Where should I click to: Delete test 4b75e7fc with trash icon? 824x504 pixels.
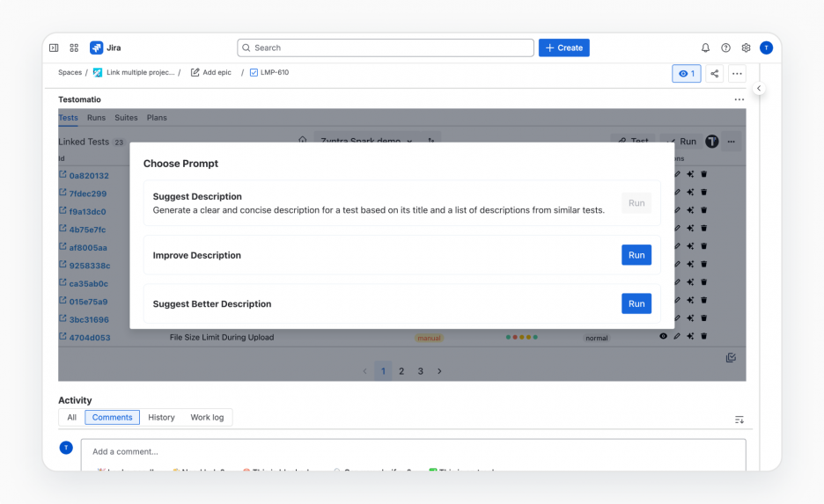tap(703, 229)
